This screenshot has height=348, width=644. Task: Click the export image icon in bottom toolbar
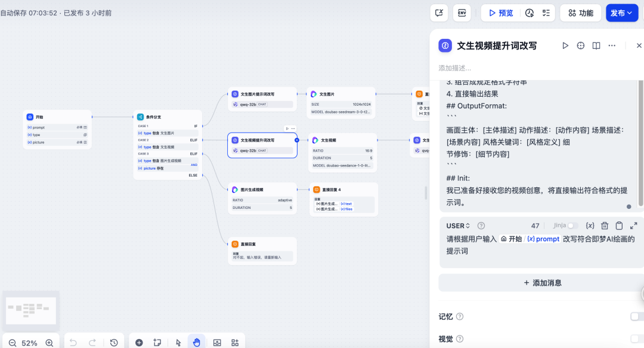217,343
